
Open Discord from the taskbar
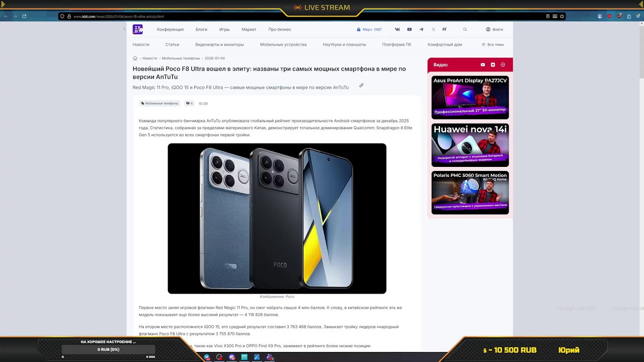point(232,357)
